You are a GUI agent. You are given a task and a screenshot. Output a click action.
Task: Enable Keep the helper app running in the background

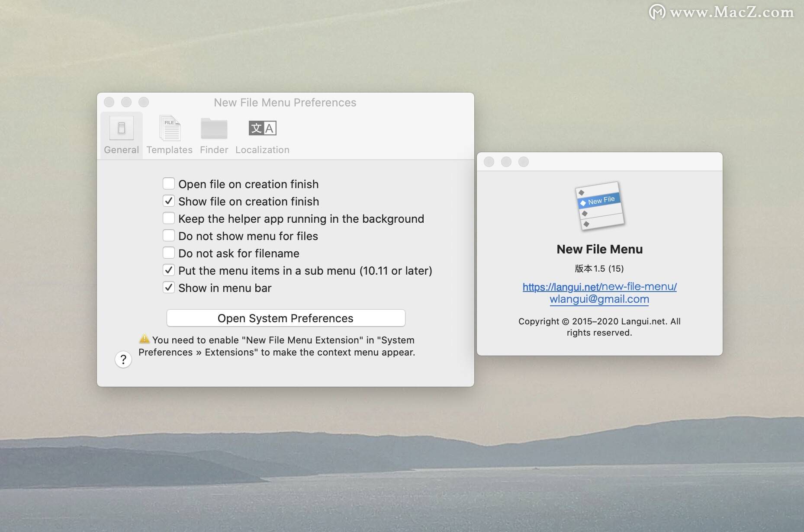(169, 218)
